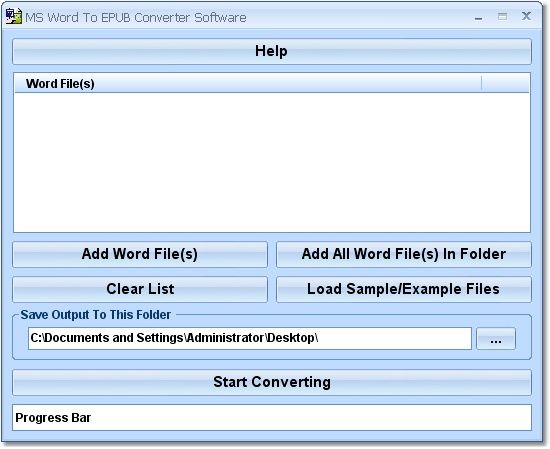This screenshot has width=550, height=449.
Task: Click the Word File(s) column header
Action: point(248,83)
